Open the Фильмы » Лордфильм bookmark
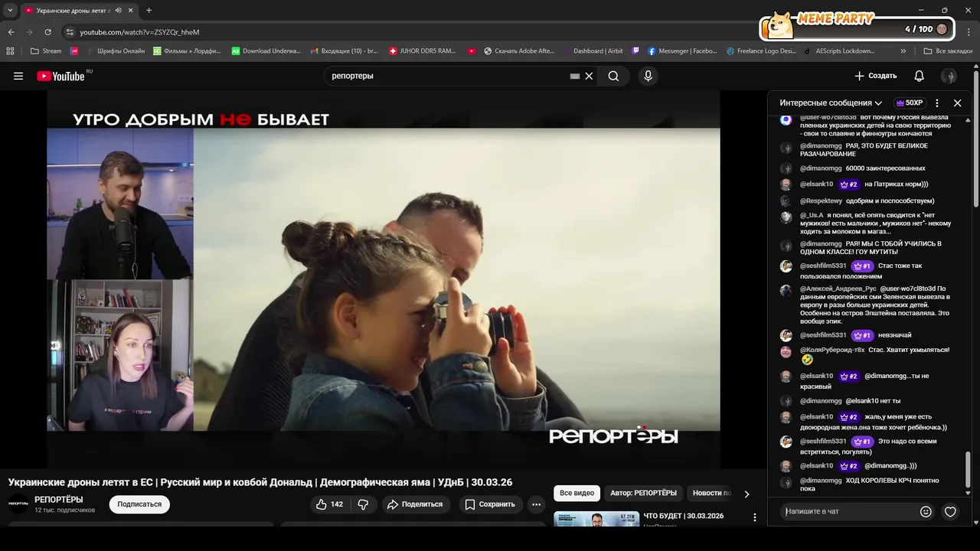Image resolution: width=980 pixels, height=551 pixels. point(187,51)
